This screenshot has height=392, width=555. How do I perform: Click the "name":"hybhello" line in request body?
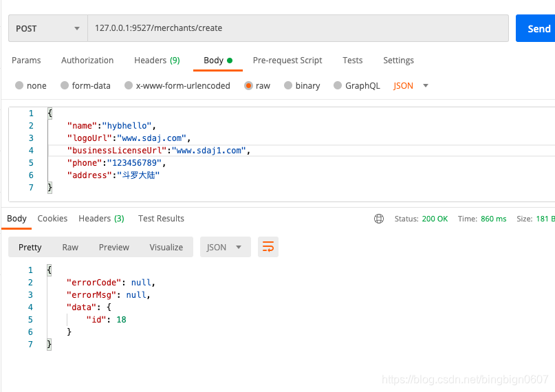pos(111,126)
